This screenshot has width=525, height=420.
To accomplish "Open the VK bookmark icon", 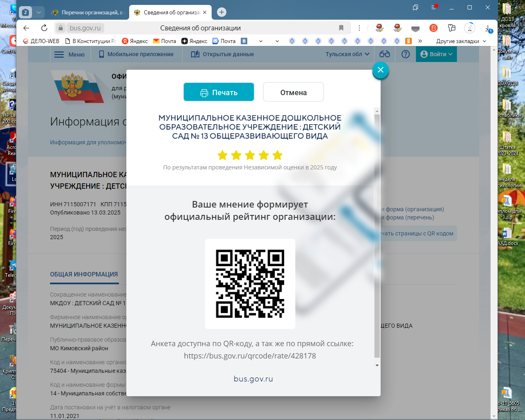I will tap(244, 41).
